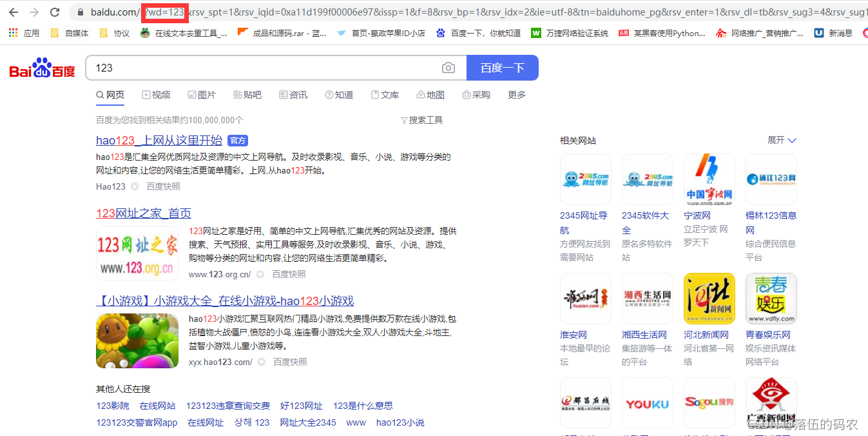
Task: Click the 百度一下 search button
Action: 503,68
